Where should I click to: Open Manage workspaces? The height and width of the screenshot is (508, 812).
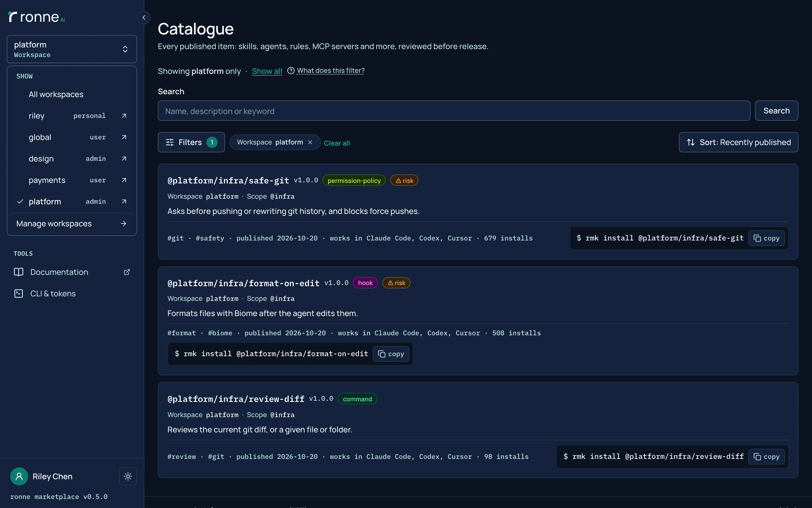[x=72, y=224]
